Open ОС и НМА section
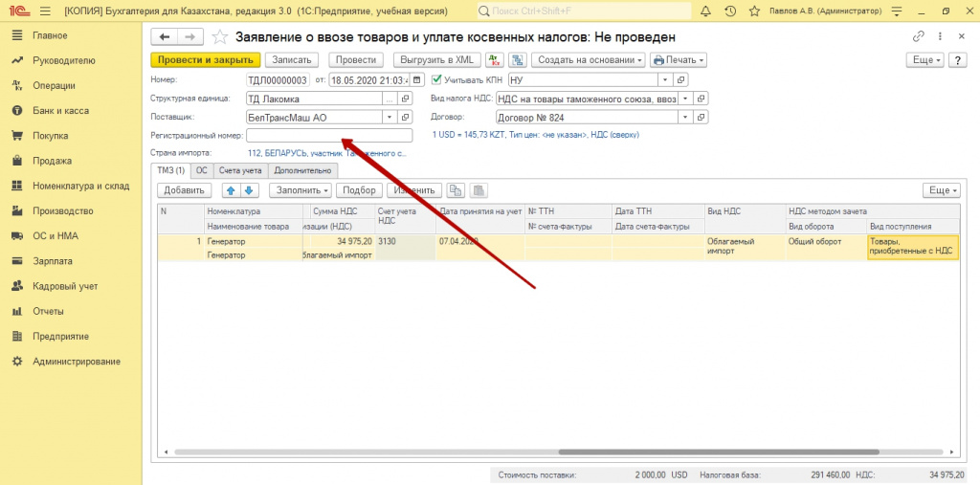980x485 pixels. [55, 235]
